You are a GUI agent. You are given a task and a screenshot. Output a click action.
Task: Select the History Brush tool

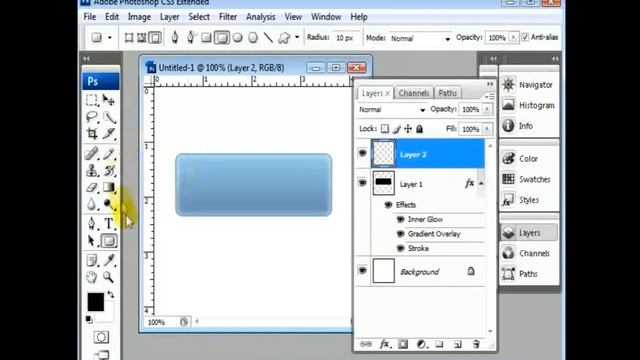click(109, 170)
